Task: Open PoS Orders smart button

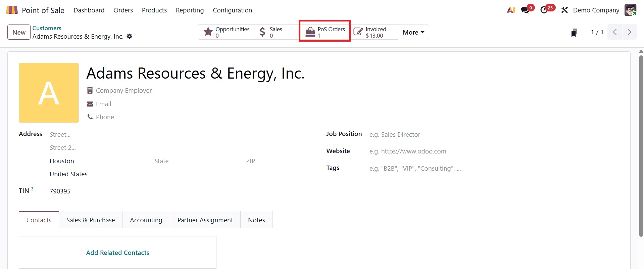Action: coord(325,32)
